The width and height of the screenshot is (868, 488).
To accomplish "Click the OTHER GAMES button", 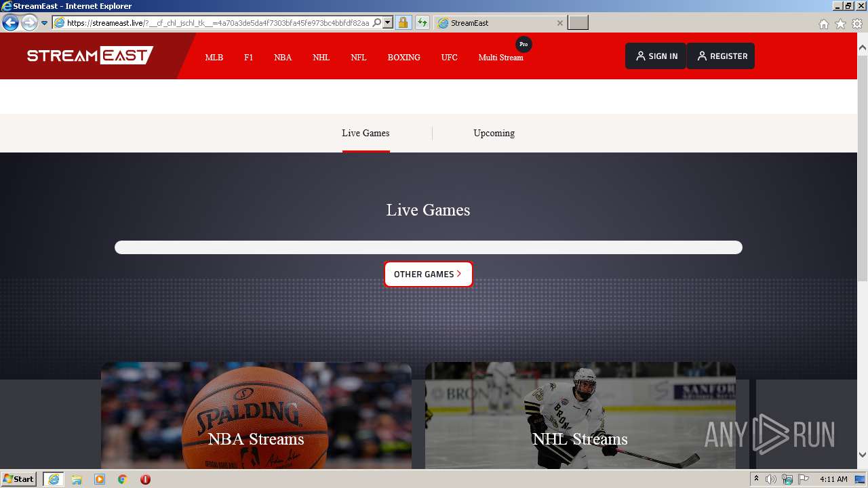I will pos(428,274).
